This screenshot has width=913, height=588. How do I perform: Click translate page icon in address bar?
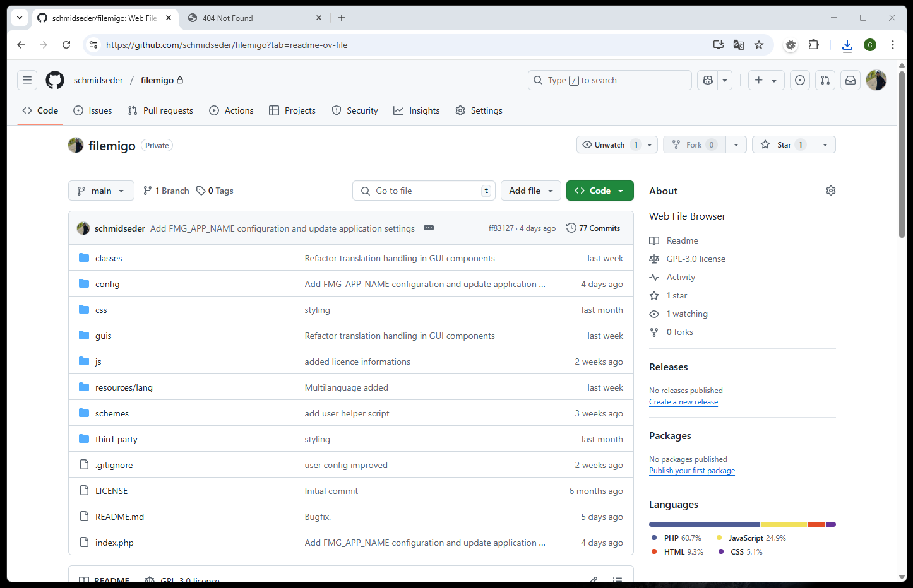pos(739,45)
